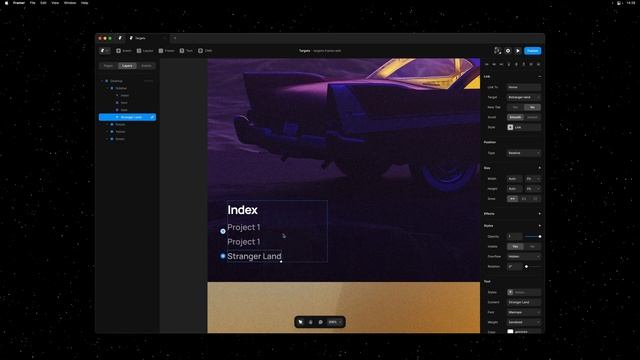The width and height of the screenshot is (640, 360).
Task: Set New Tab to No
Action: [532, 107]
